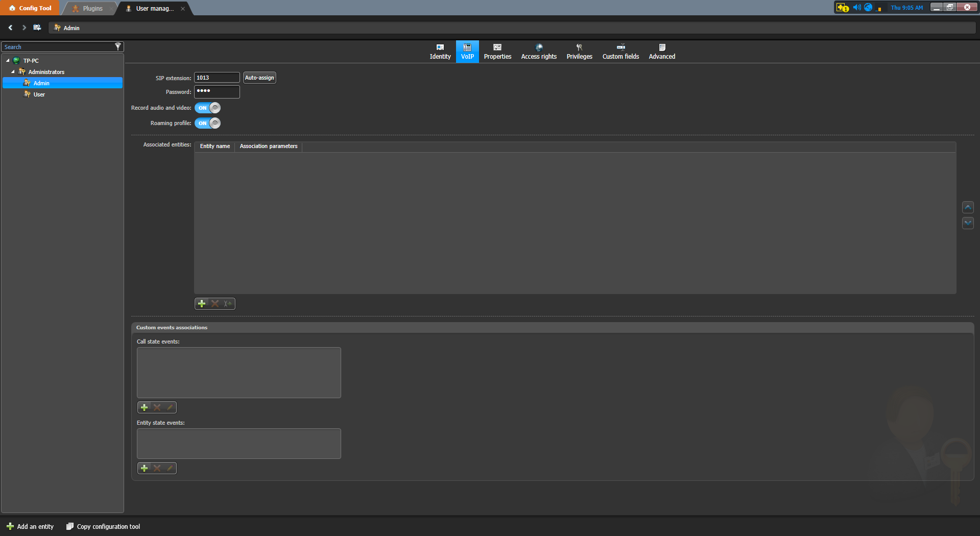Select User in the entity tree
The height and width of the screenshot is (536, 980).
[39, 94]
